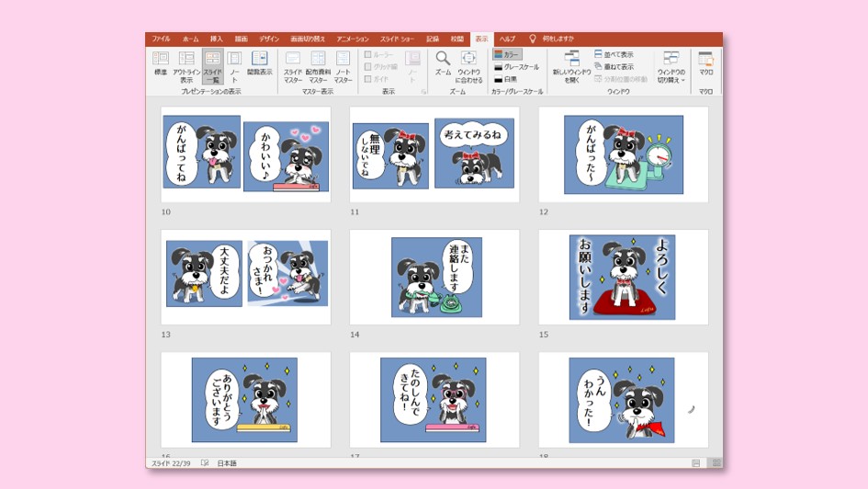Viewport: 868px width, 489px height.
Task: Open Handout Master (配布資料マスター)
Action: [318, 66]
